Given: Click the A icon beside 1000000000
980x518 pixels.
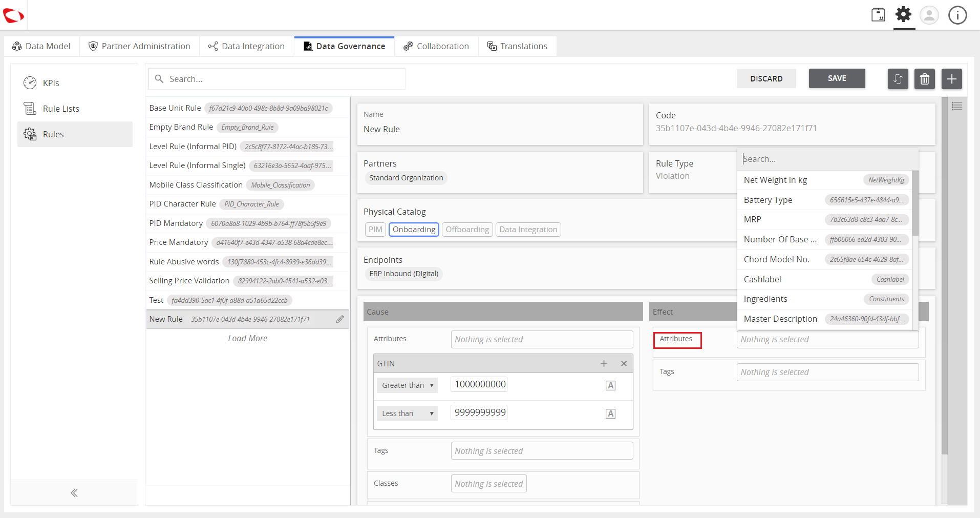Looking at the screenshot, I should [610, 385].
